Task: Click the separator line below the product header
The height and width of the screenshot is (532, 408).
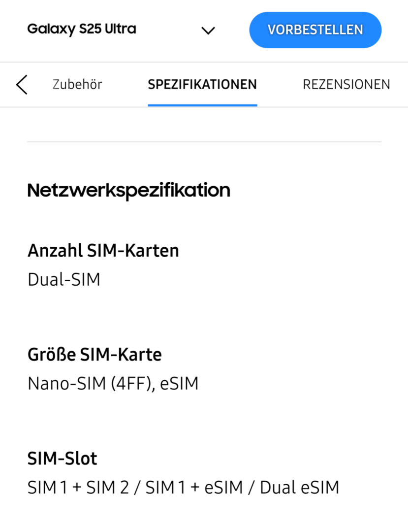Action: [x=204, y=62]
